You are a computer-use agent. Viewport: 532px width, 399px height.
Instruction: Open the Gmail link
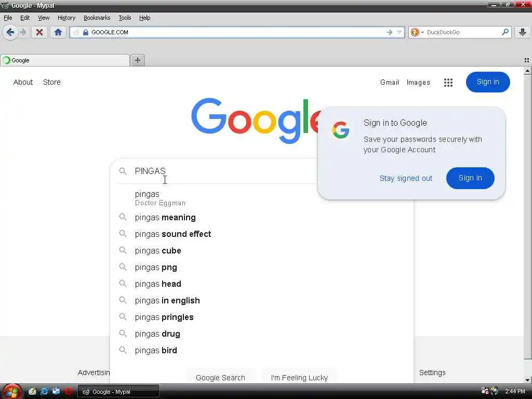click(x=390, y=83)
